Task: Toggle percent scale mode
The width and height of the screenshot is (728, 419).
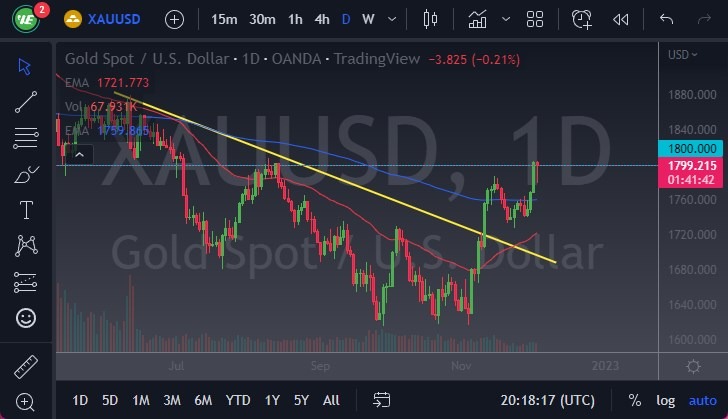Action: pos(634,400)
